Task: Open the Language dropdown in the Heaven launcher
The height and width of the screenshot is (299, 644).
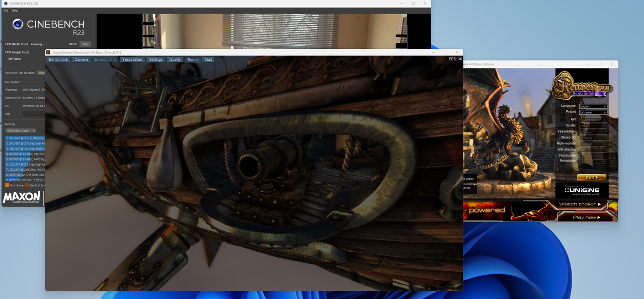Action: click(x=593, y=106)
